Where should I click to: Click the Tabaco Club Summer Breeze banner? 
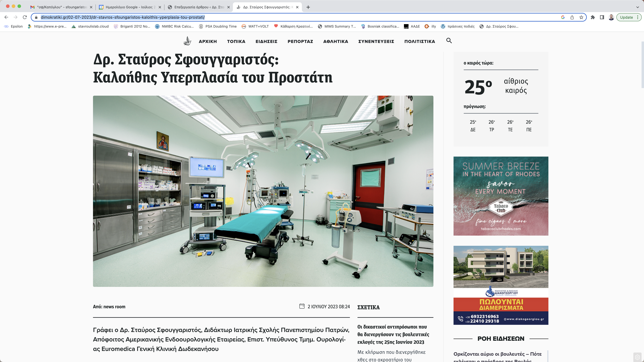501,196
